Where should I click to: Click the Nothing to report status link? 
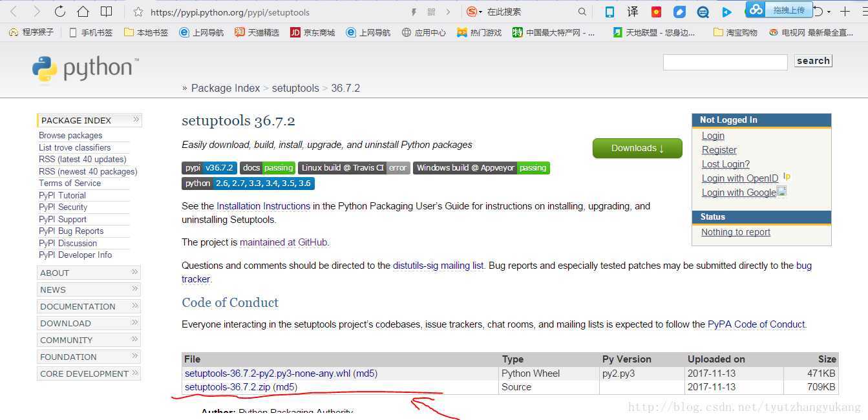[x=736, y=232]
